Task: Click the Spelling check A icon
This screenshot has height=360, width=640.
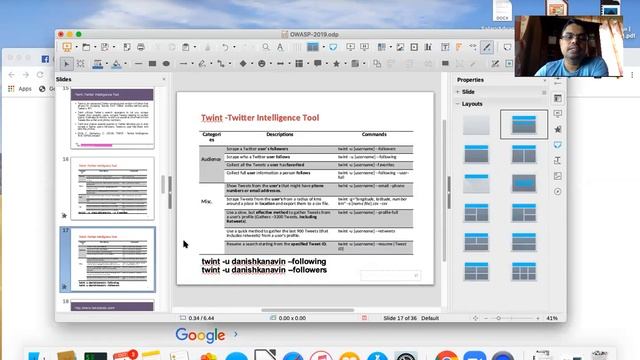Action: 280,47
